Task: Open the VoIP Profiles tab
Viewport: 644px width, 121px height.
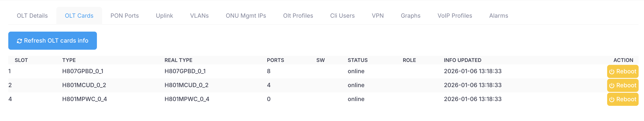Action: (455, 16)
